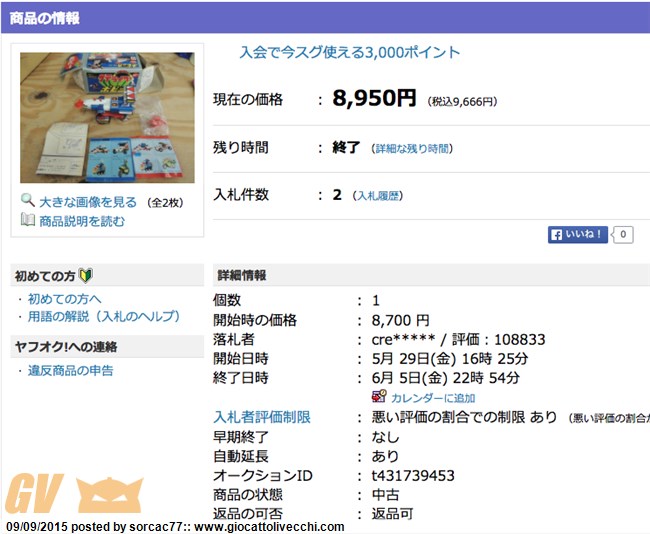Click 違反商品の申告 report link
The width and height of the screenshot is (650, 534).
(x=70, y=371)
